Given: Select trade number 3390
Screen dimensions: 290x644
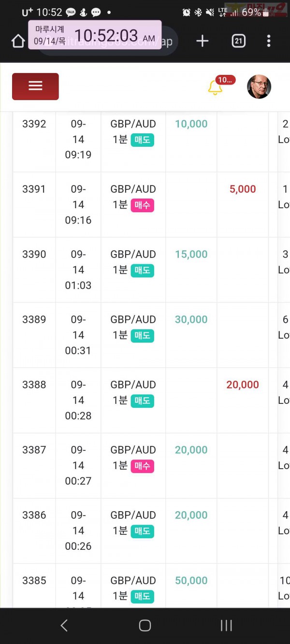Looking at the screenshot, I should [x=34, y=254].
